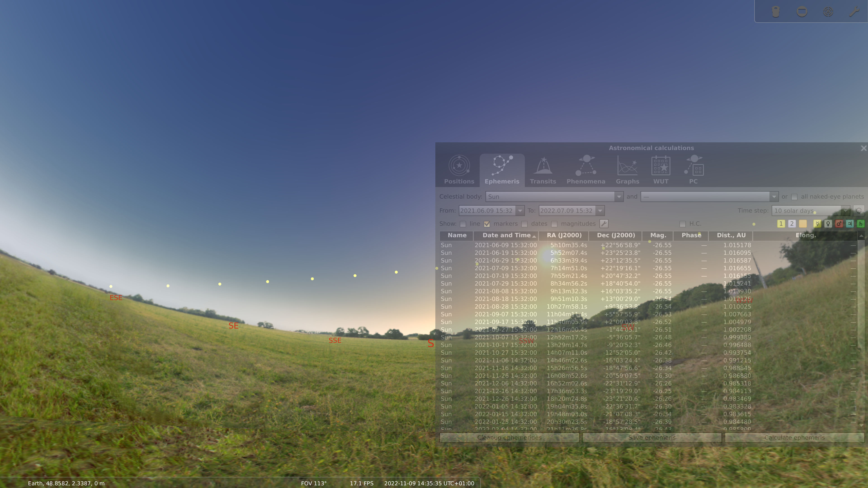Select the row dated 2021-07-19 15:32:00
This screenshot has width=868, height=488.
[648, 276]
